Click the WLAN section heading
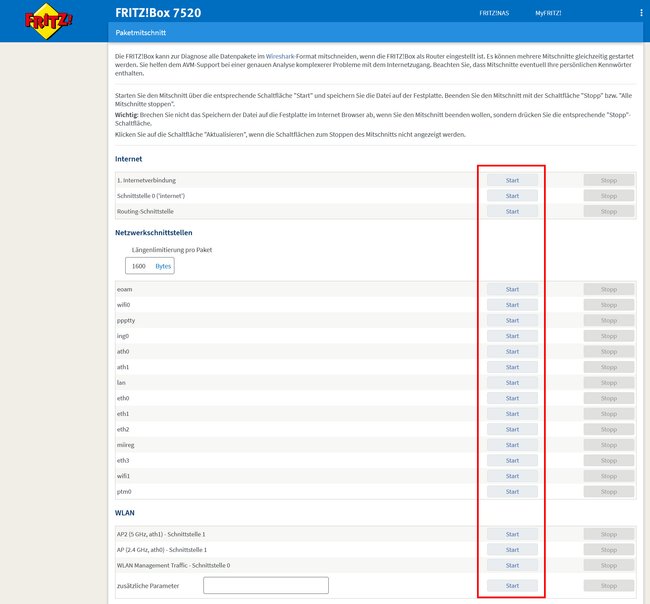Viewport: 650px width, 604px height. (125, 513)
